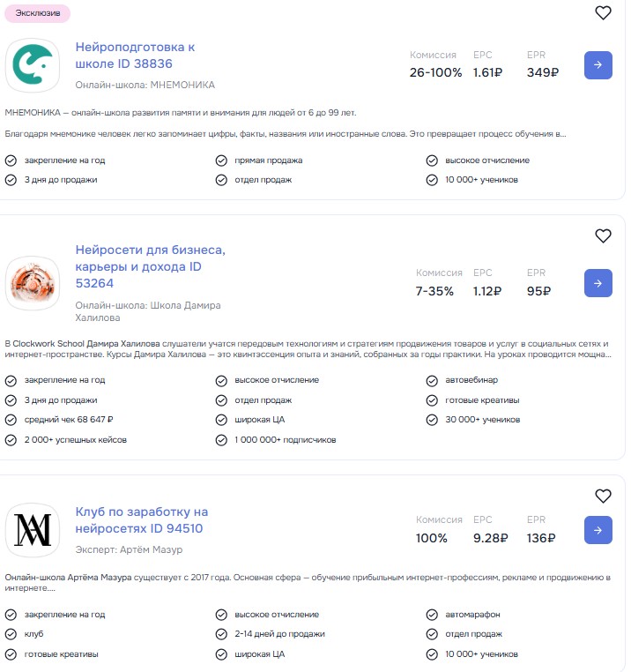Open Нейроподготовка к школе ID 38836 title
Viewport: 631px width, 672px height.
135,55
